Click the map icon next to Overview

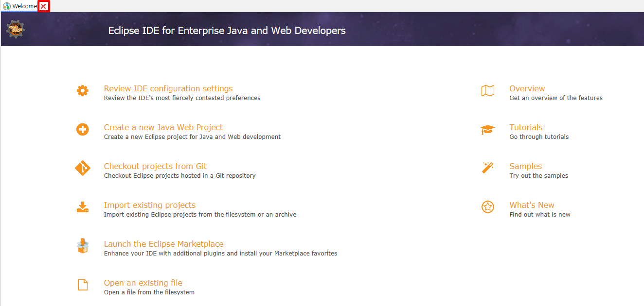click(x=488, y=91)
